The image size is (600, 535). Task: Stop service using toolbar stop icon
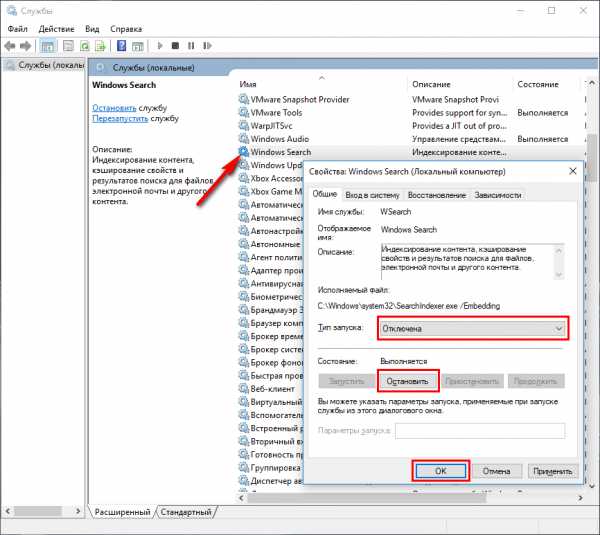(175, 46)
